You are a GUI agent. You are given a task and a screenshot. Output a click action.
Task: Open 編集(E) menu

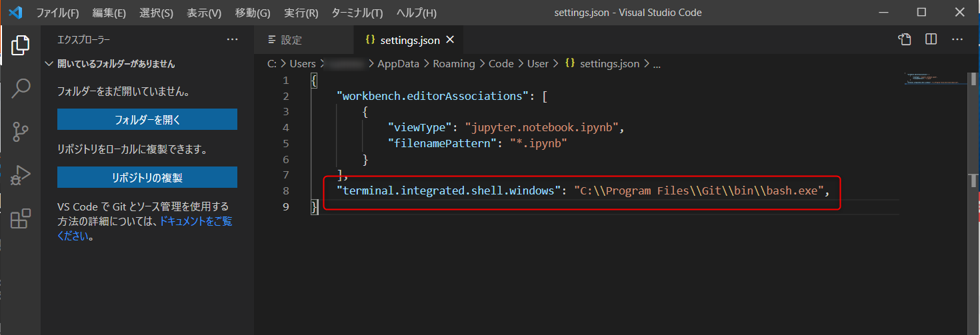[x=109, y=13]
